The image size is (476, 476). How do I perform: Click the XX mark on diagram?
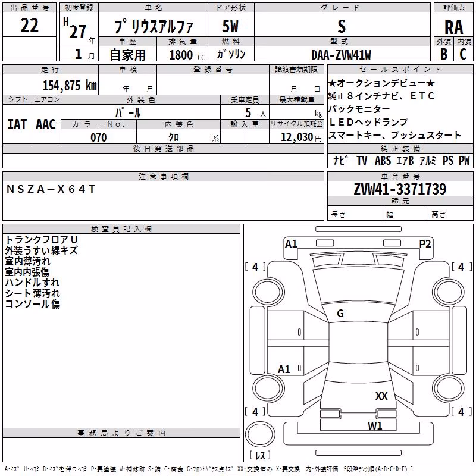click(381, 396)
